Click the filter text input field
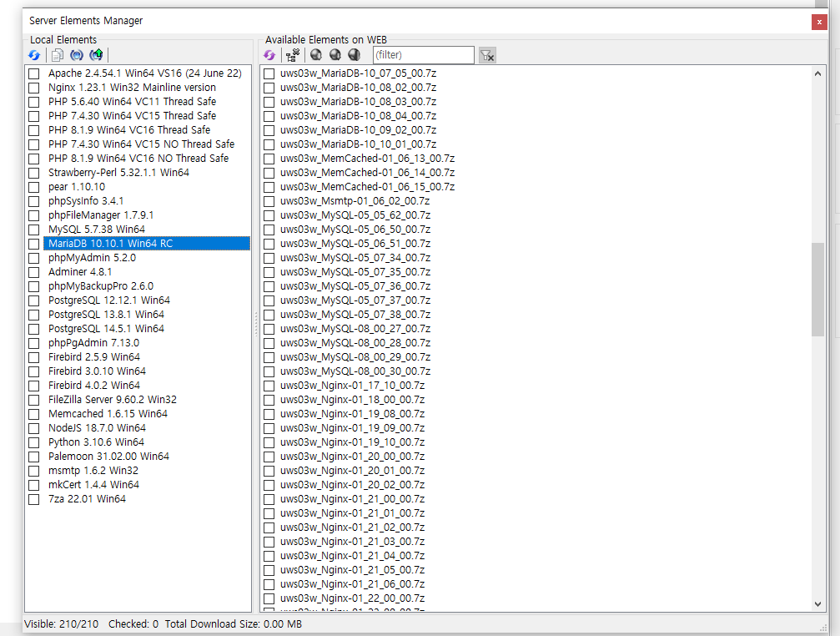This screenshot has width=840, height=636. [x=423, y=55]
